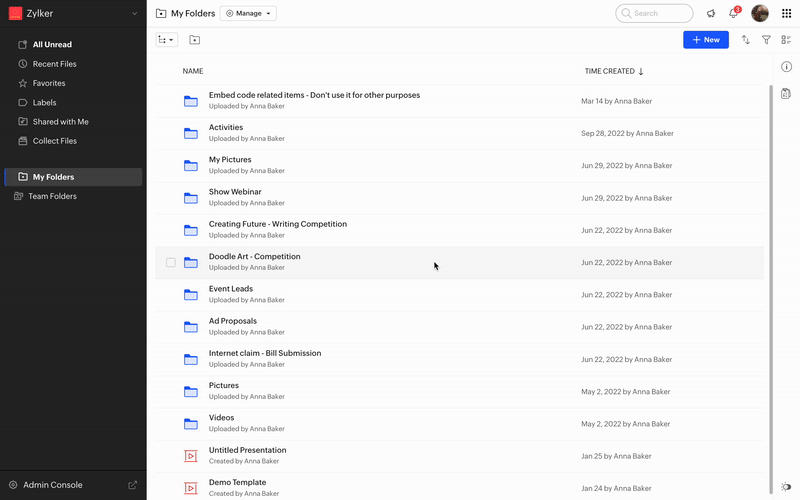Open the apps grid launcher
800x500 pixels.
coord(786,14)
